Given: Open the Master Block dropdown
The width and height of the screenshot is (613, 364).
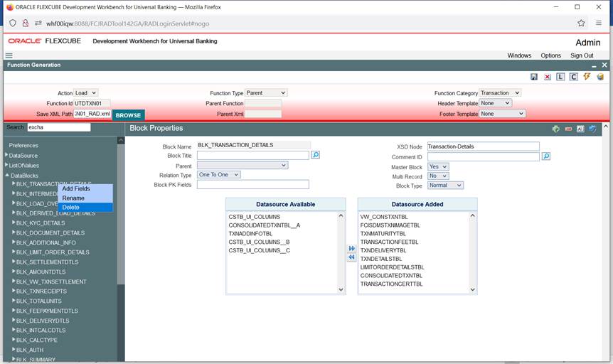Looking at the screenshot, I should pos(438,166).
